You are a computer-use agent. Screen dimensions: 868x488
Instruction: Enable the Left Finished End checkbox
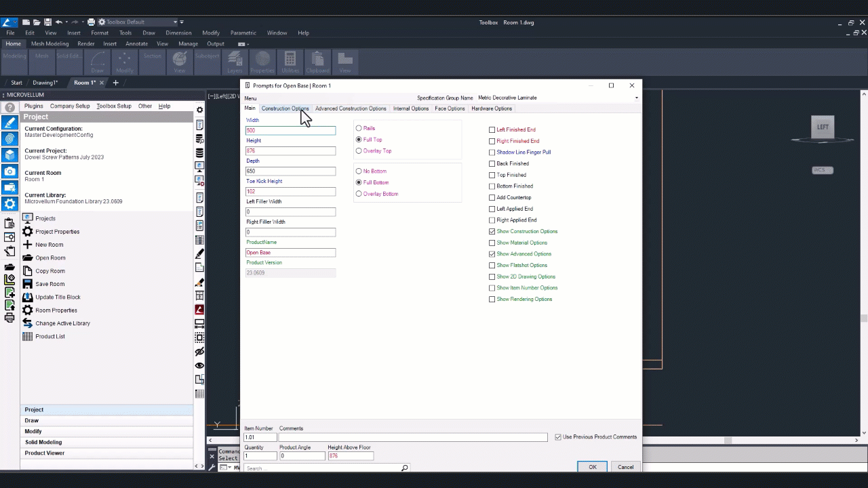(492, 130)
